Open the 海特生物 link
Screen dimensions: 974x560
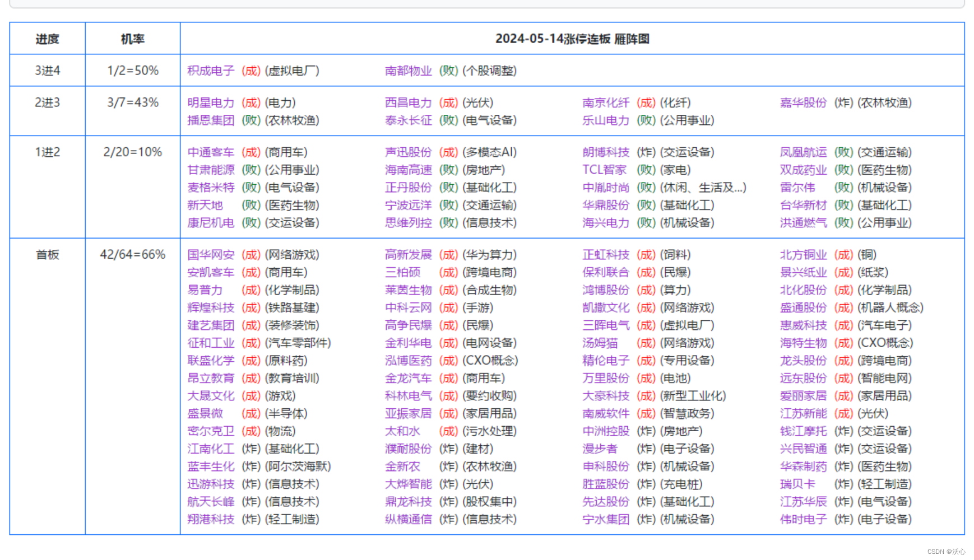pos(804,343)
